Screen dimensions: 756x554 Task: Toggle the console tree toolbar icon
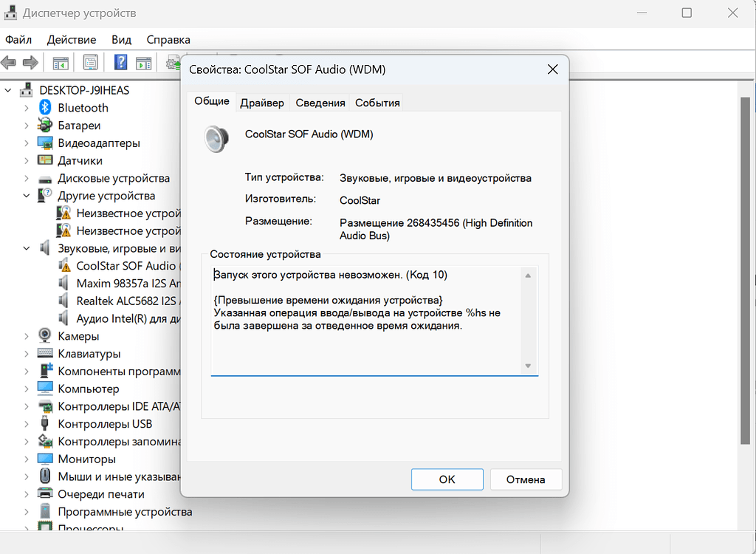(x=61, y=64)
